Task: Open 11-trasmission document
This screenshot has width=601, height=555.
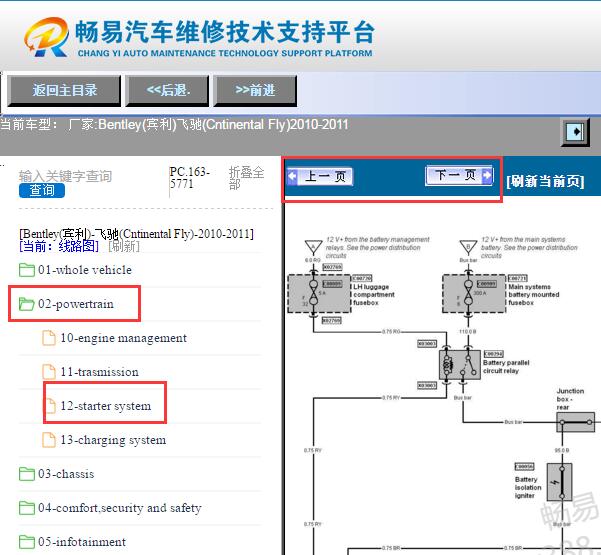Action: click(x=100, y=372)
